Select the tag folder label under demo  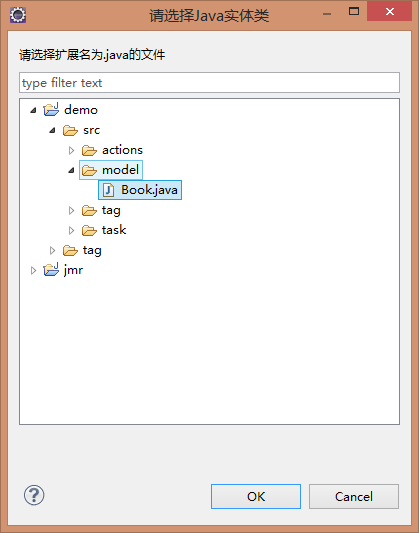[92, 251]
